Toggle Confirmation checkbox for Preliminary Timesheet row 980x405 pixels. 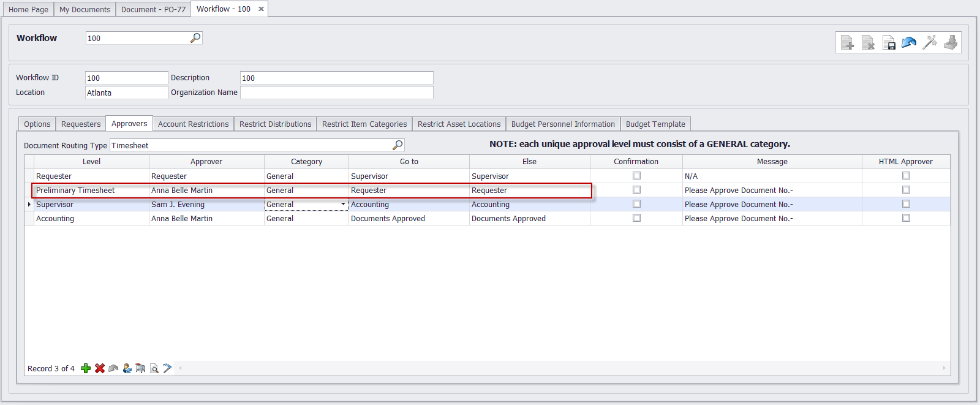click(636, 190)
